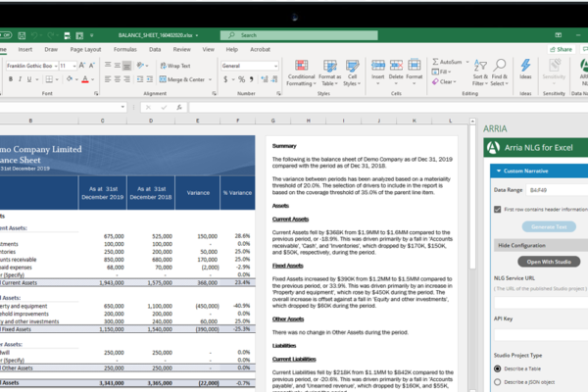Apply Underline formatting
The width and height of the screenshot is (588, 392).
(x=28, y=79)
